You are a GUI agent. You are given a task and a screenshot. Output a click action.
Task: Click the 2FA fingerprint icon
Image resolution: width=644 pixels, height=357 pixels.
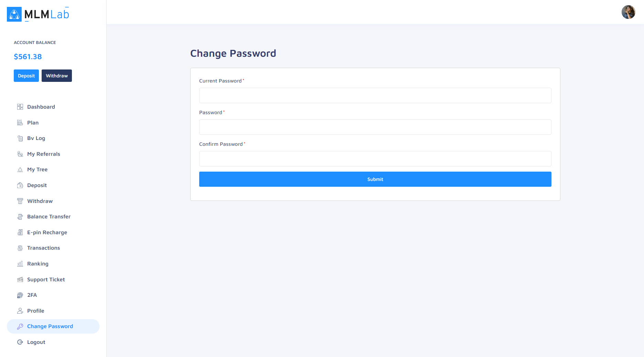tap(20, 295)
